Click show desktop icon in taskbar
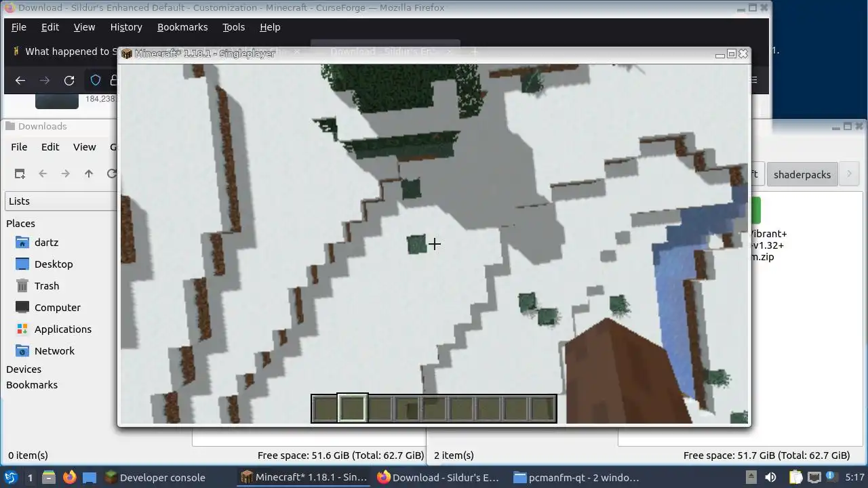 coord(90,477)
